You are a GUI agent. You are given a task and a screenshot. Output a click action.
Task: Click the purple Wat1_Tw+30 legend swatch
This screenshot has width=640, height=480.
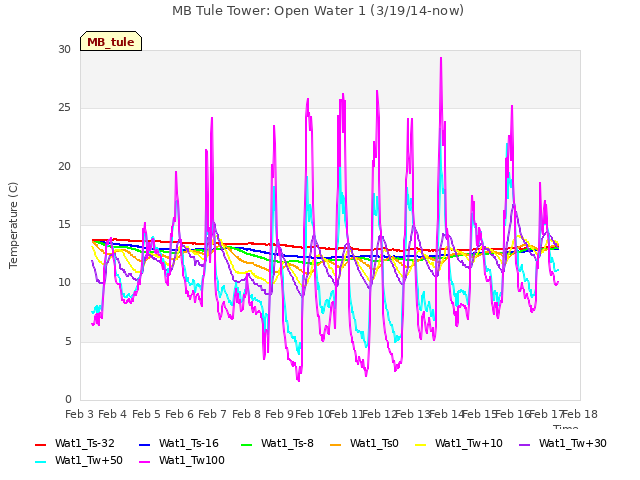point(524,444)
